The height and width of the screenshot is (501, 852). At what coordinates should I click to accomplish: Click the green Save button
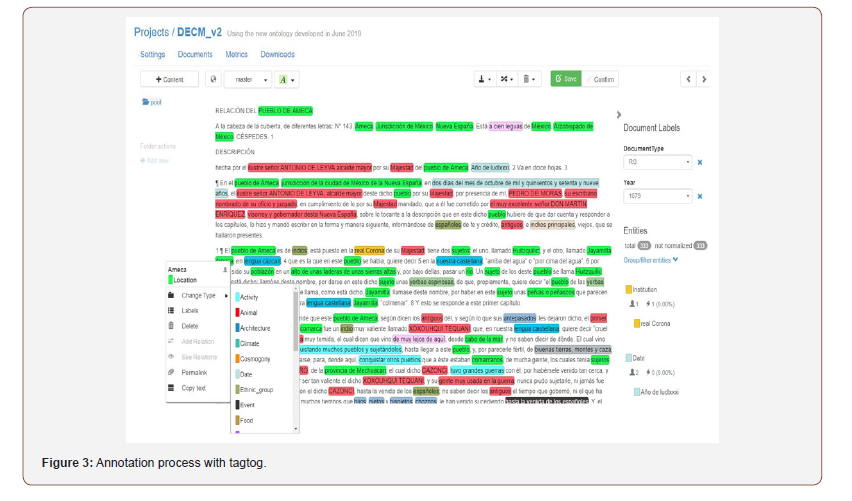pyautogui.click(x=564, y=79)
